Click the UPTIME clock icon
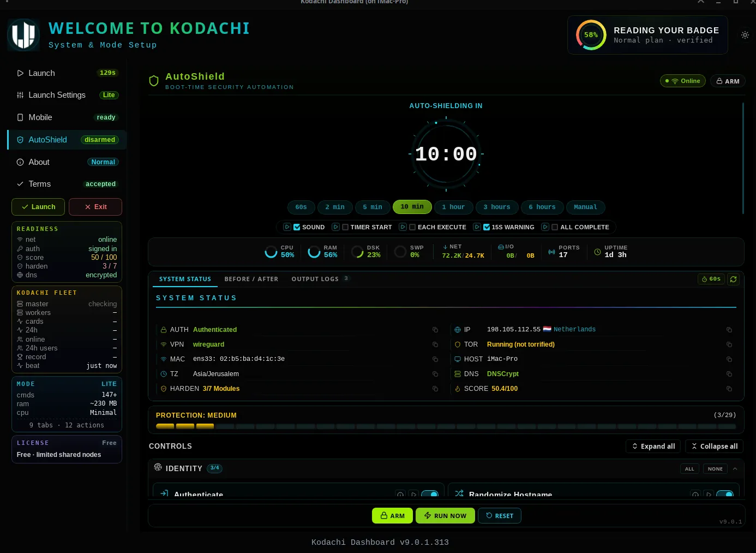 pos(597,252)
